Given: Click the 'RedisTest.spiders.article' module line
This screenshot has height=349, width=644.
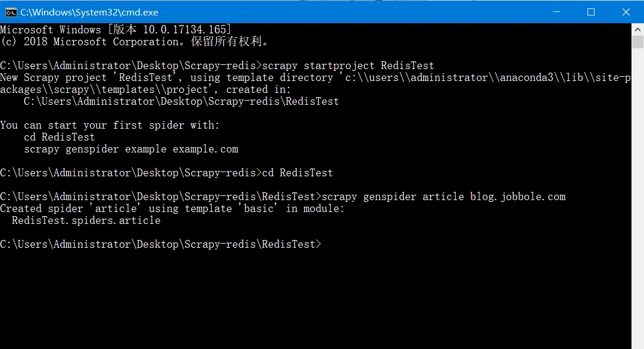Looking at the screenshot, I should point(86,220).
